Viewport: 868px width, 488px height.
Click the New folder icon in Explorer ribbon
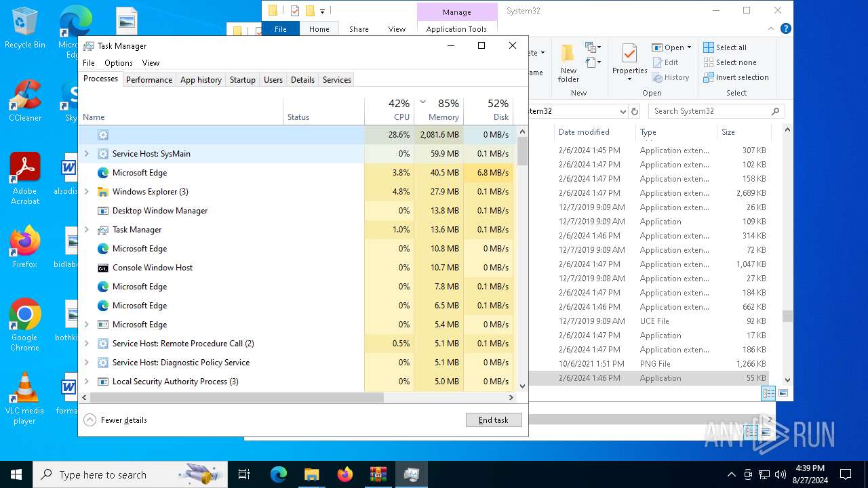coord(568,62)
